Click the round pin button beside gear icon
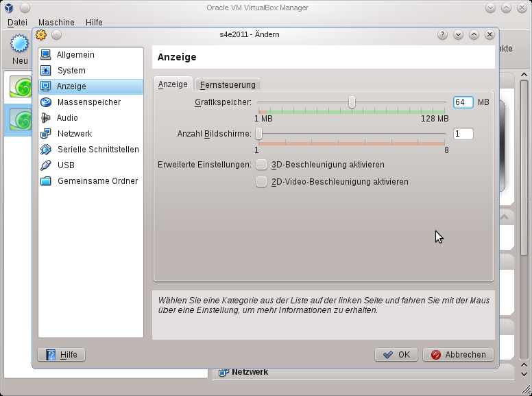This screenshot has width=532, height=396. [x=57, y=34]
